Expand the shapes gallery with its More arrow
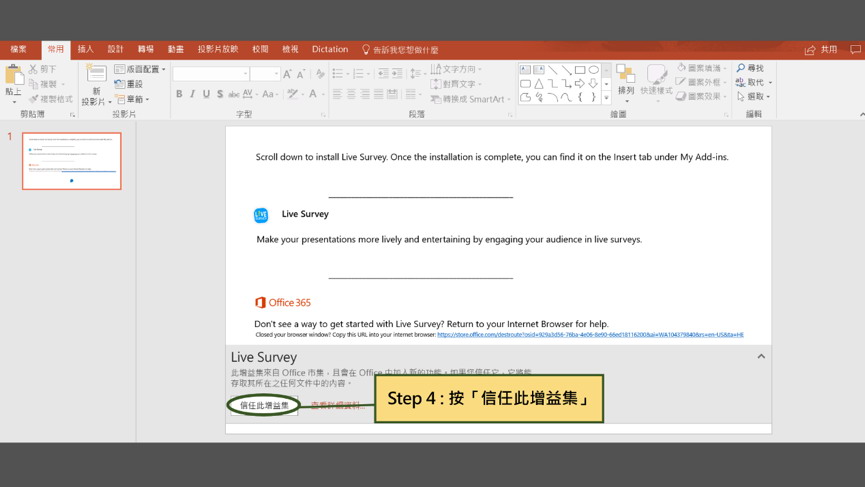 coord(606,98)
